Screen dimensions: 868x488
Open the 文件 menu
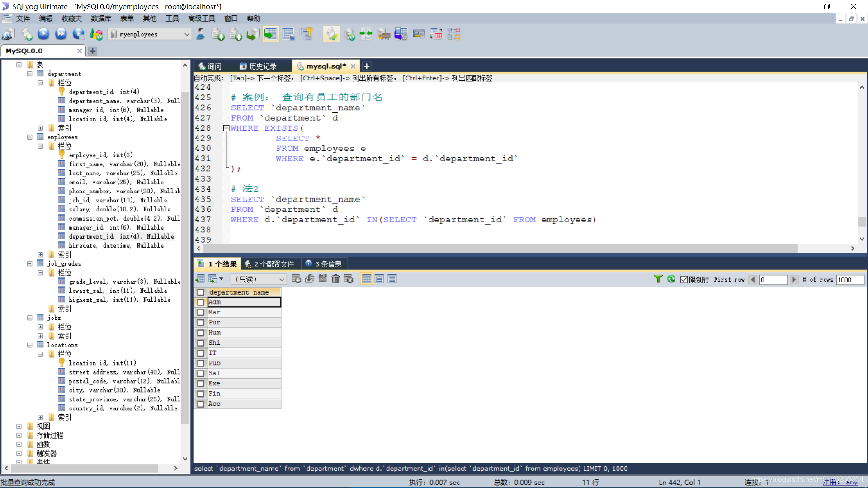pos(23,19)
